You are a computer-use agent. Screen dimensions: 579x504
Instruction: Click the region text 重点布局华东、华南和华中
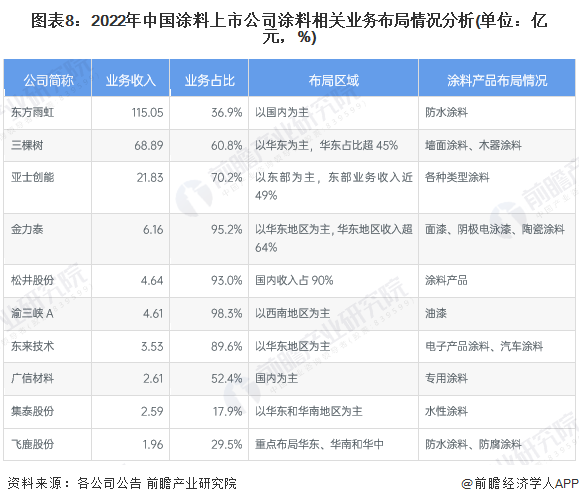click(x=319, y=444)
